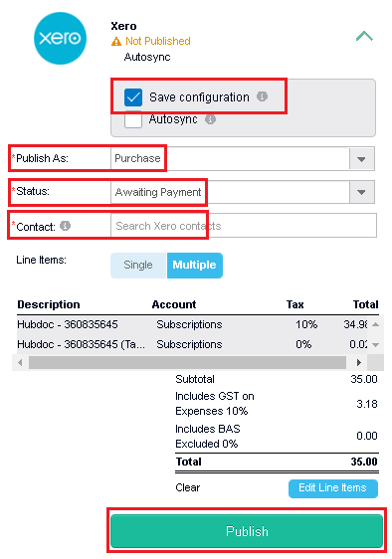392x559 pixels.
Task: Click the Tax column header
Action: coord(294,304)
